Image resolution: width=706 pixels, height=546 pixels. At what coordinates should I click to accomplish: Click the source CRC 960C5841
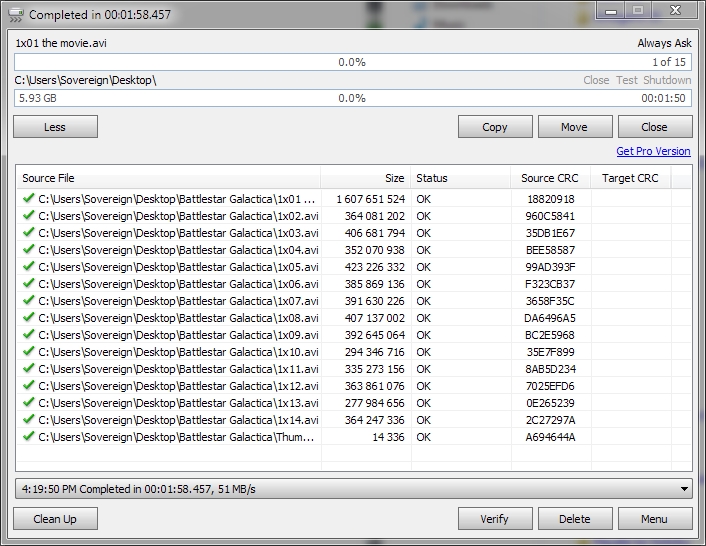click(550, 216)
